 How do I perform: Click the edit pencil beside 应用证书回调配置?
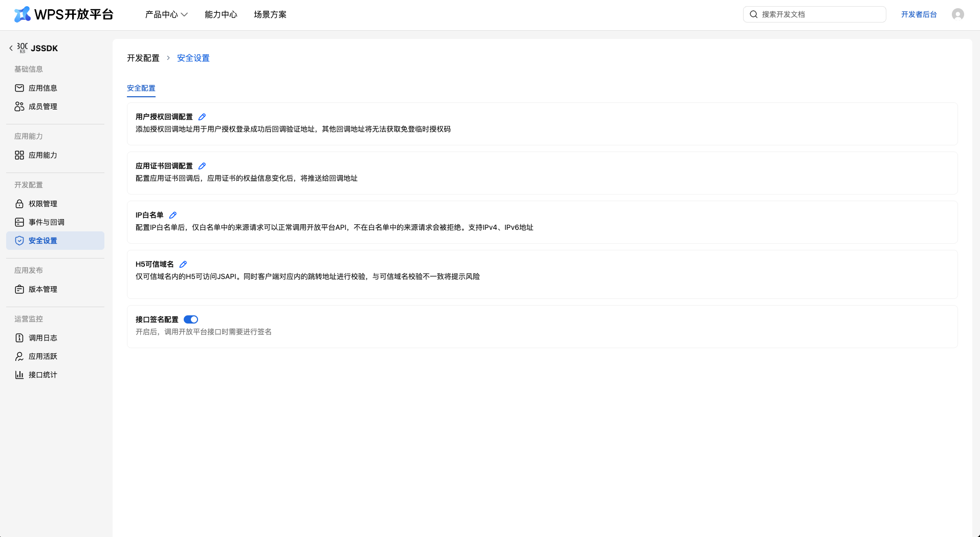[x=202, y=166]
